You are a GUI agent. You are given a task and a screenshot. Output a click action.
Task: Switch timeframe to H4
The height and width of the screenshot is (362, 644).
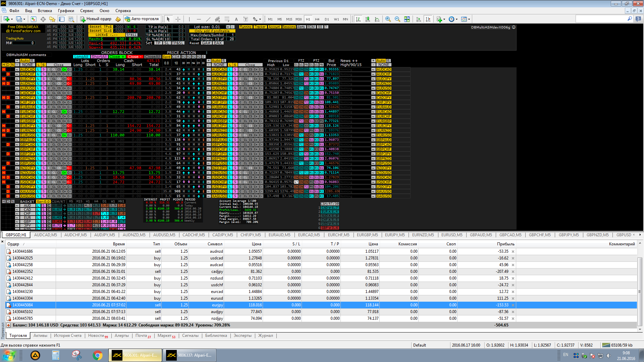[317, 19]
